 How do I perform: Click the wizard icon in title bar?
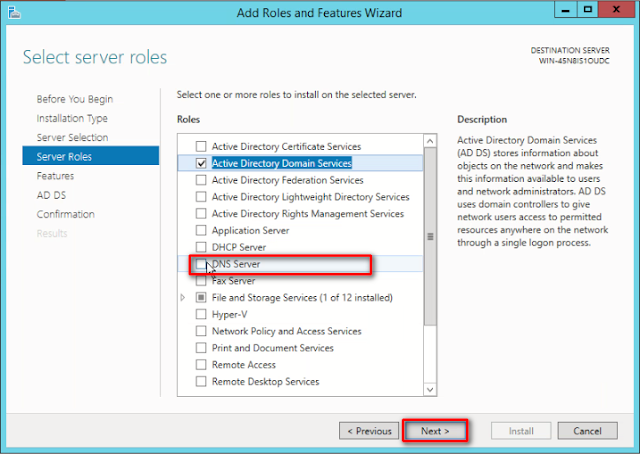pyautogui.click(x=13, y=12)
